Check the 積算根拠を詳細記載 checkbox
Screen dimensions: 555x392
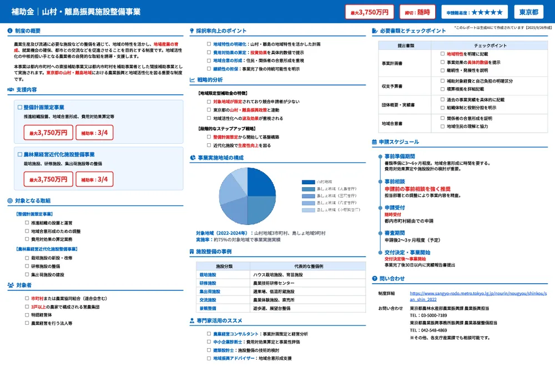442,89
